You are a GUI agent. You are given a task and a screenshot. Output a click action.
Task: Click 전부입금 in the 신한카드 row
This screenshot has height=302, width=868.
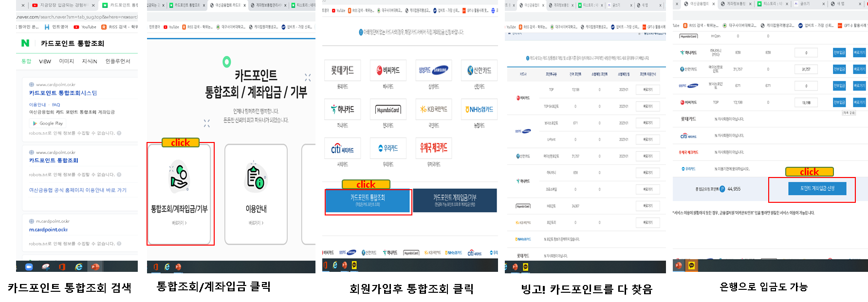[x=839, y=69]
